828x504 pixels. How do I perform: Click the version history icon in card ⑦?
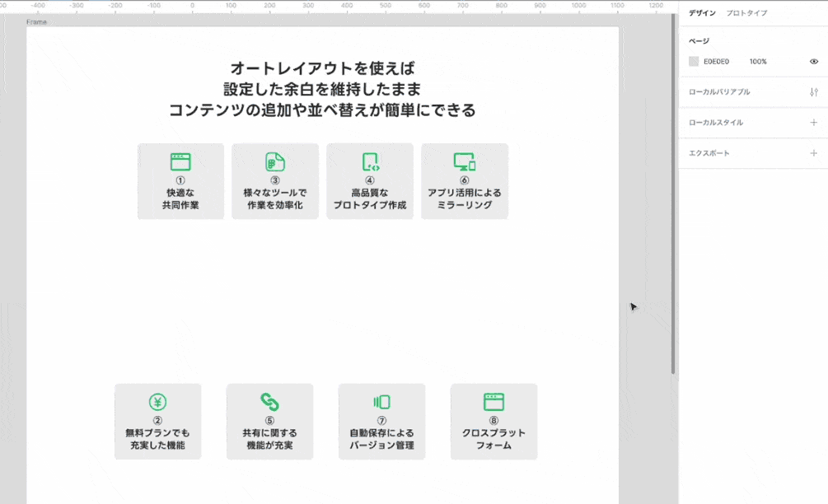coord(381,402)
